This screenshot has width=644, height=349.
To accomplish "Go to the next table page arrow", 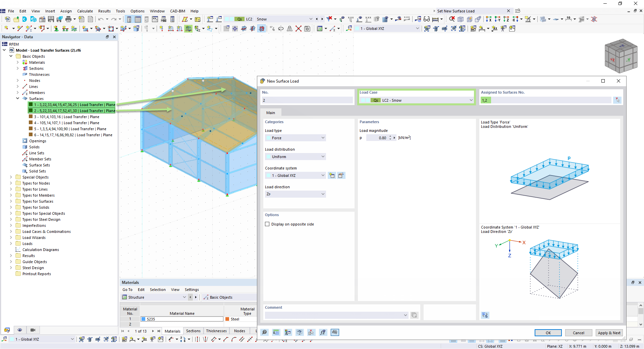I will pos(153,331).
